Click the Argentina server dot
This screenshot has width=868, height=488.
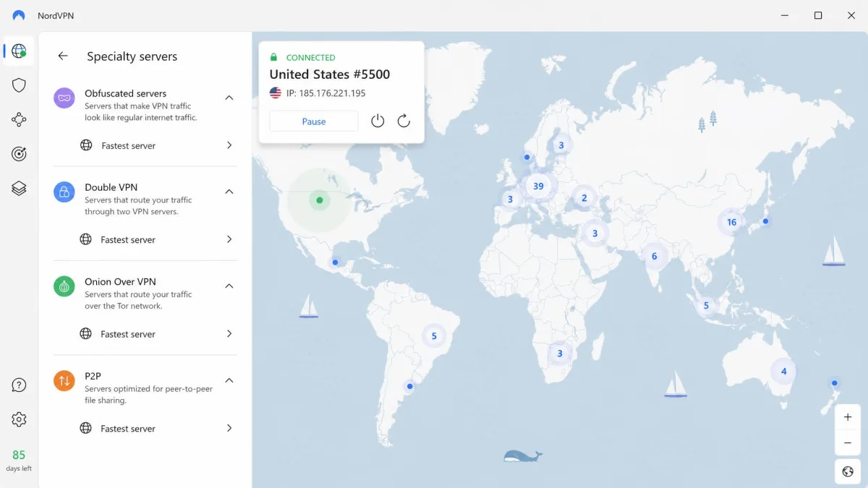(x=409, y=386)
